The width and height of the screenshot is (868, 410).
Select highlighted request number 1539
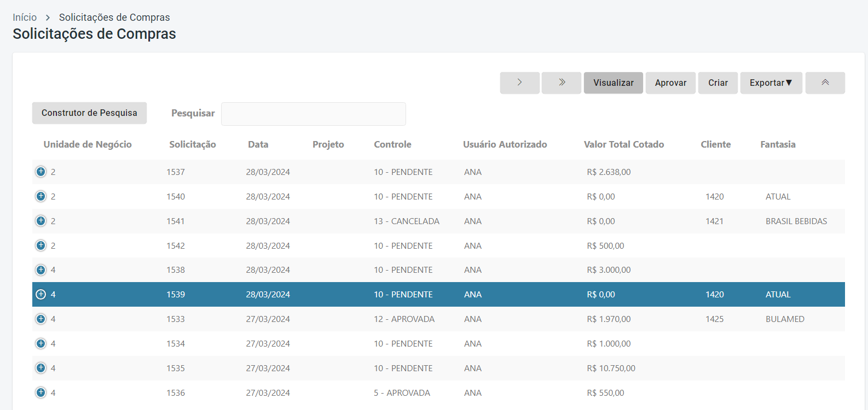point(176,294)
